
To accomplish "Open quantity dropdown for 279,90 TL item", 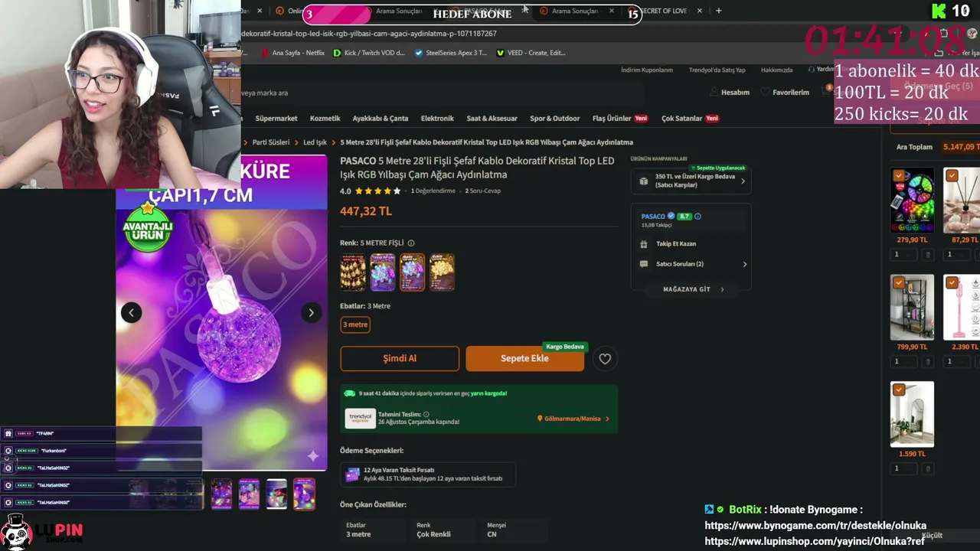I will click(904, 255).
